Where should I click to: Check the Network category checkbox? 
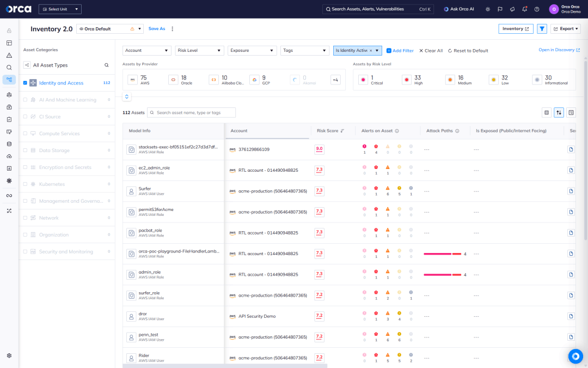pyautogui.click(x=25, y=218)
